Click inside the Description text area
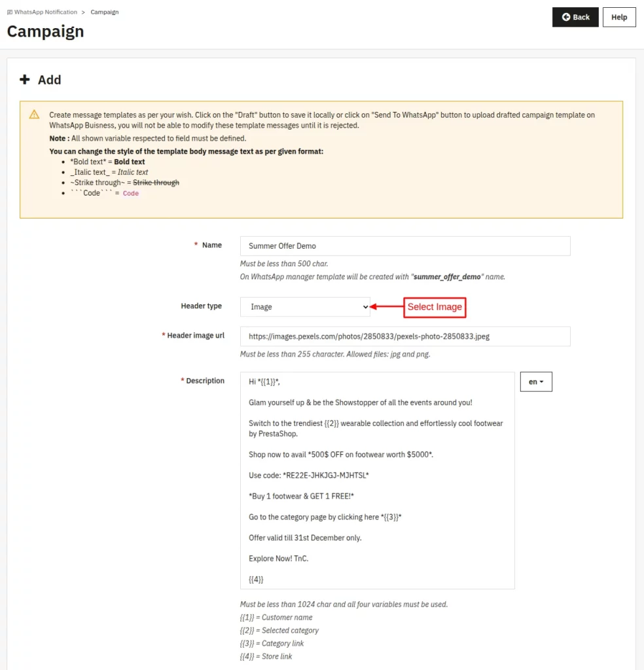 [377, 481]
